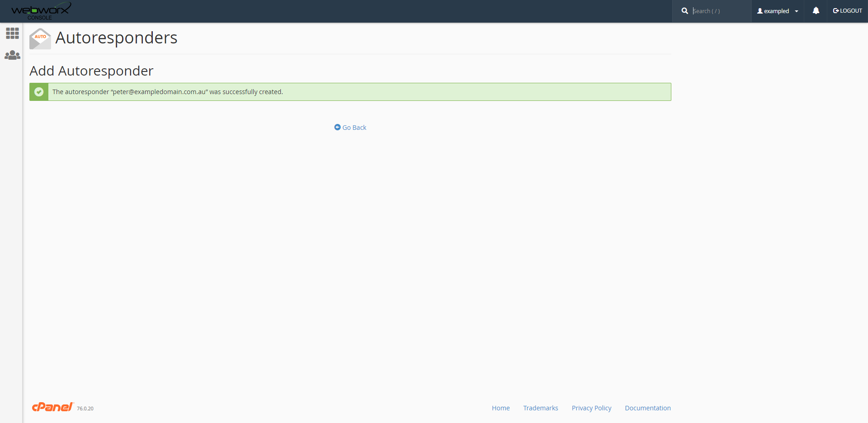Viewport: 868px width, 423px height.
Task: Open the Trademarks footer link
Action: coord(540,408)
